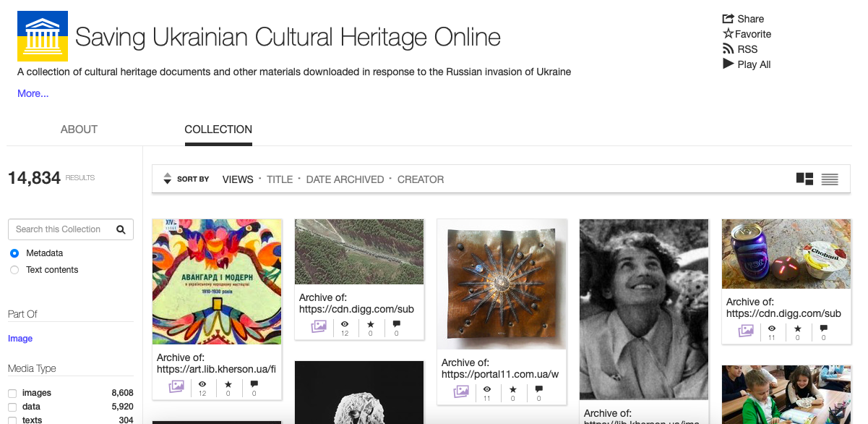
Task: Switch to list view
Action: 830,179
